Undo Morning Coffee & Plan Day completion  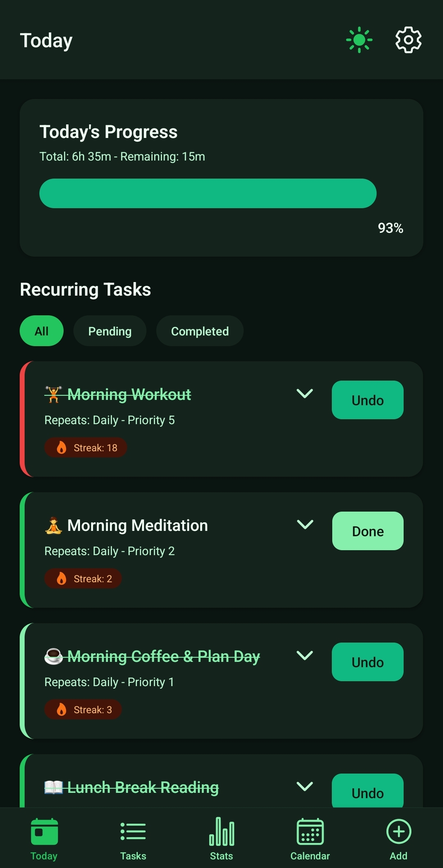[368, 662]
